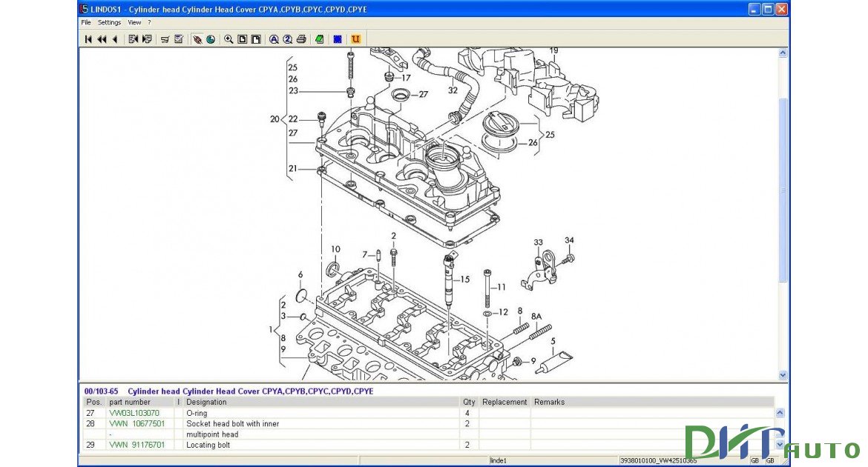Select the zoom magnifier tool
Viewport: 868px width, 467px height.
229,39
